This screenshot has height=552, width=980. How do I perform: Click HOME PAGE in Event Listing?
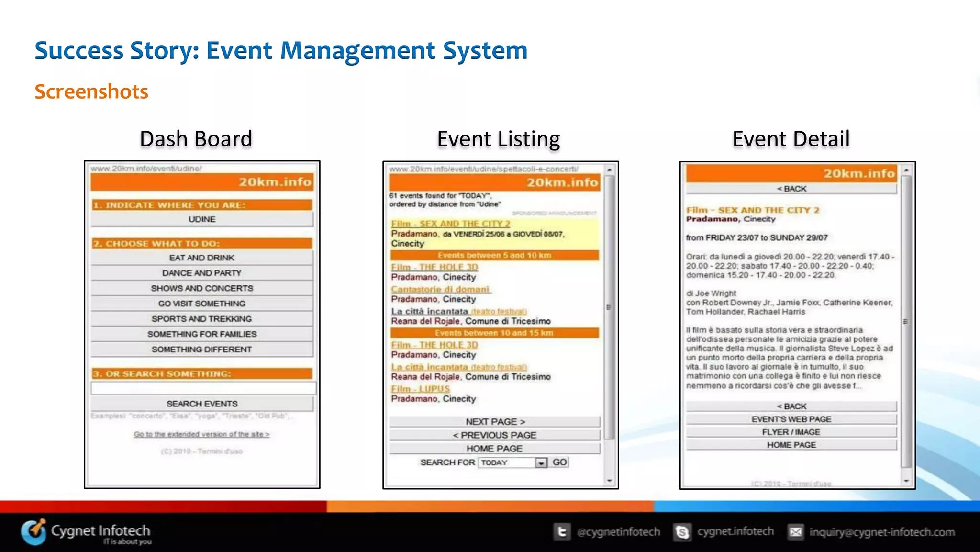(494, 449)
